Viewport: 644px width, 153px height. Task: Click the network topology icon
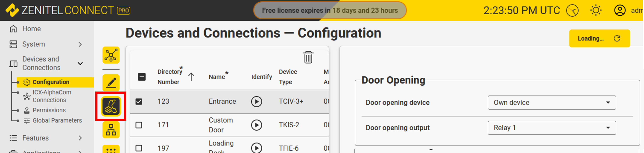point(111,55)
